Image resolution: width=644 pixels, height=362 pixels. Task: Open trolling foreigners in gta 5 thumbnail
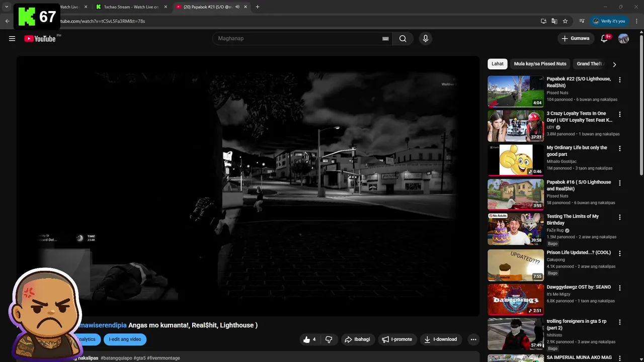(x=516, y=334)
